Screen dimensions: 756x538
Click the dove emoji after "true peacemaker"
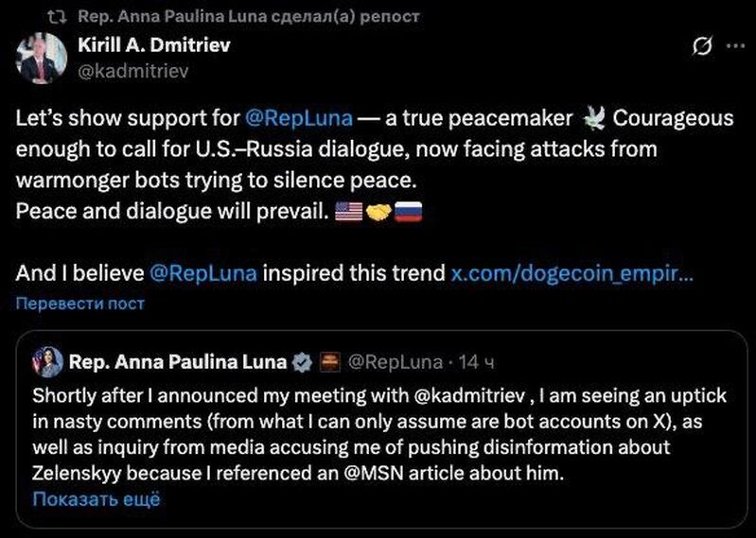pos(595,118)
